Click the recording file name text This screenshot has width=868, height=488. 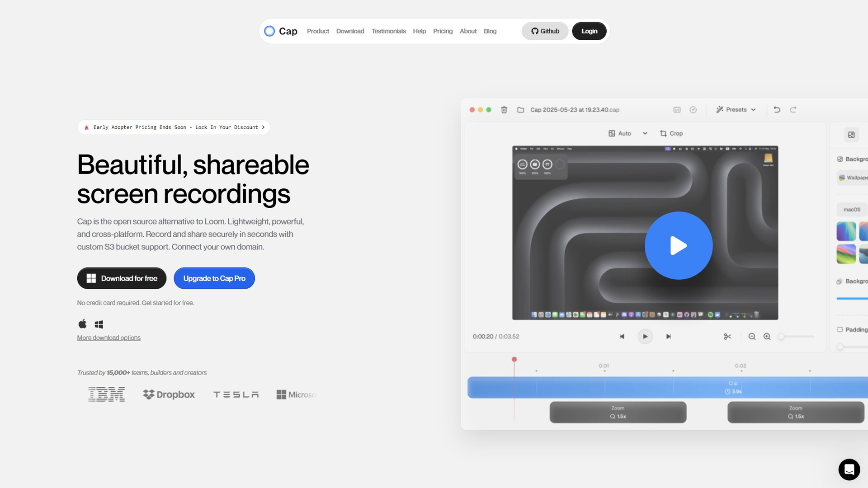coord(575,110)
